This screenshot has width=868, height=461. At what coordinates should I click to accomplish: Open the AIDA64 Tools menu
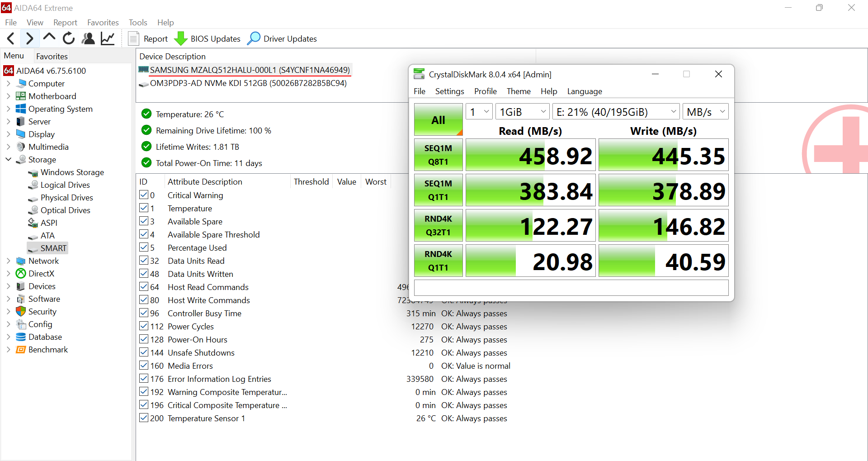pyautogui.click(x=138, y=22)
